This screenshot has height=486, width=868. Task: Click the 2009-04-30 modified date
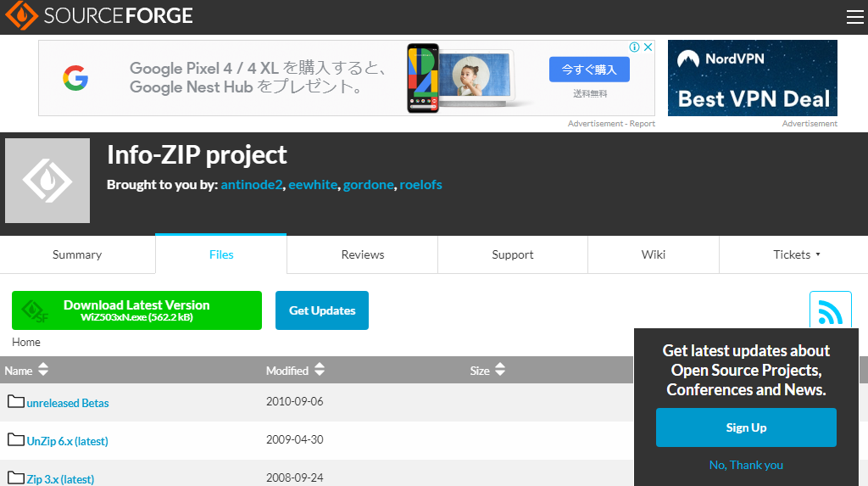pos(294,439)
